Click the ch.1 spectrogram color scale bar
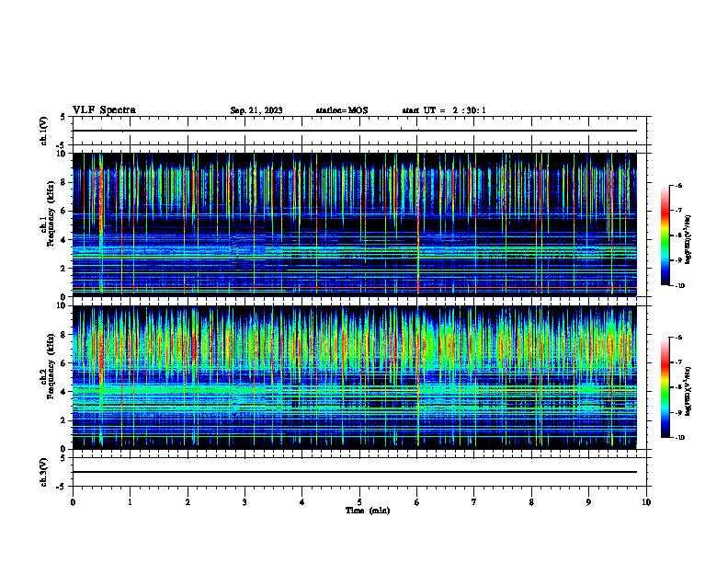This screenshot has height=563, width=728. click(x=665, y=236)
